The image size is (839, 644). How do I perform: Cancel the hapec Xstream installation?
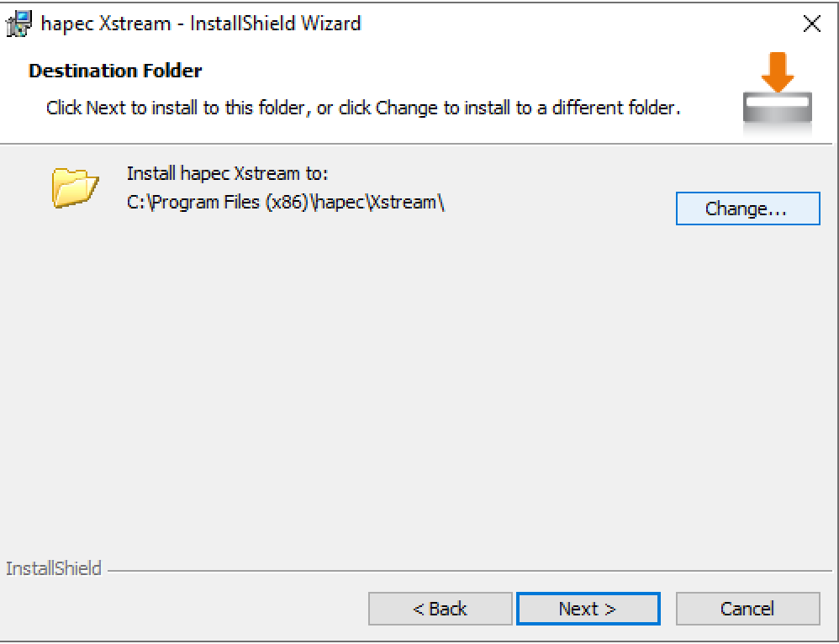pyautogui.click(x=747, y=609)
